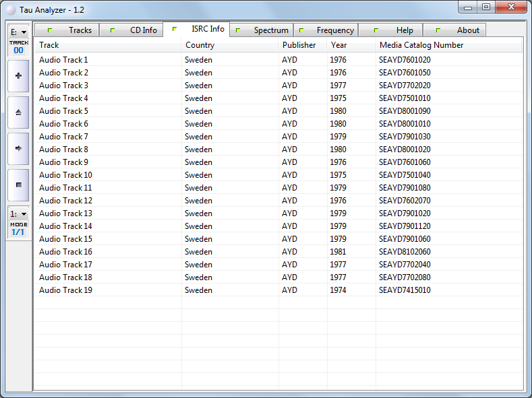Open the CD Info tab
The width and height of the screenshot is (532, 398).
(x=133, y=30)
